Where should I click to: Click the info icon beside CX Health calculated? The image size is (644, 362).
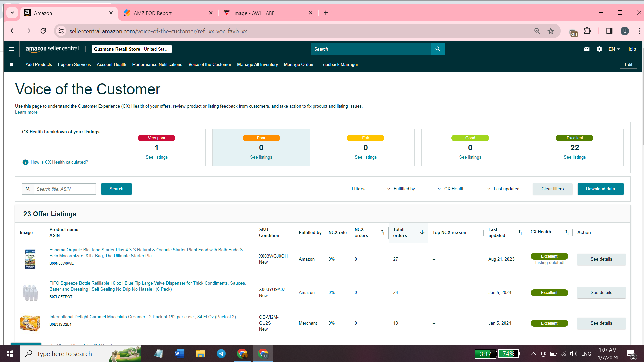pyautogui.click(x=25, y=162)
